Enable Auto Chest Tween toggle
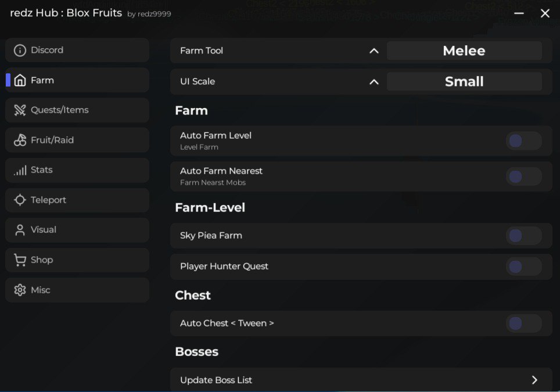Viewport: 560px width, 392px height. (523, 323)
